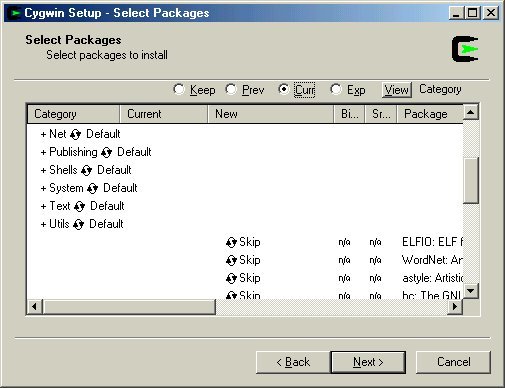Toggle Skip icon for astyle package

[x=231, y=278]
